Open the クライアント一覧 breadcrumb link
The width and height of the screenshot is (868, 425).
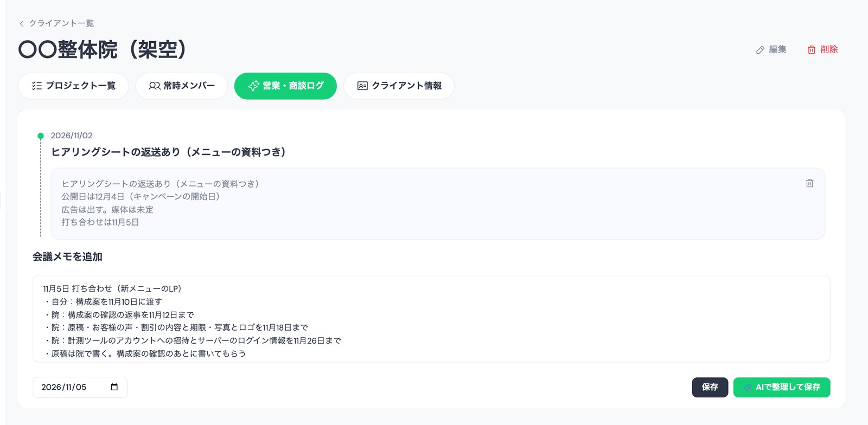(x=61, y=23)
